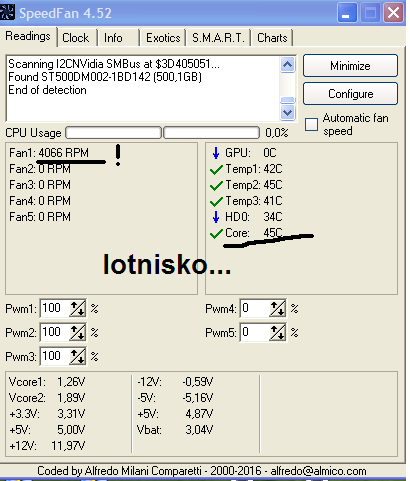Open the S.M.A.R.T. tab

[x=218, y=38]
